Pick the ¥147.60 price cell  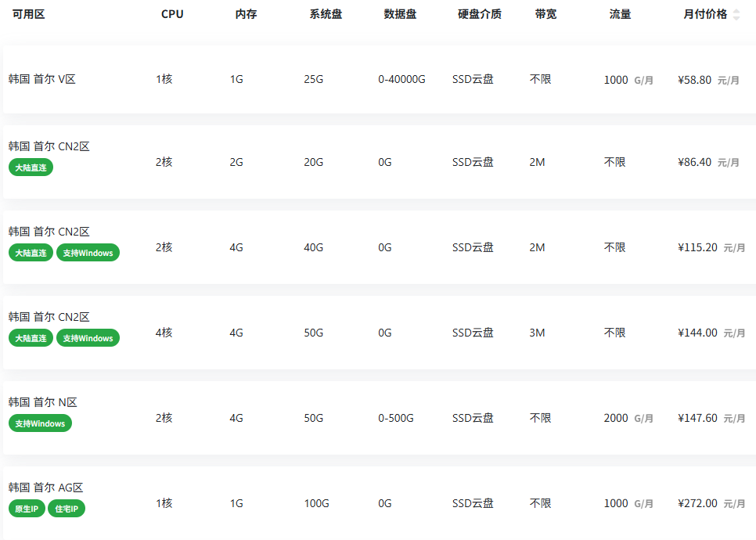click(697, 418)
